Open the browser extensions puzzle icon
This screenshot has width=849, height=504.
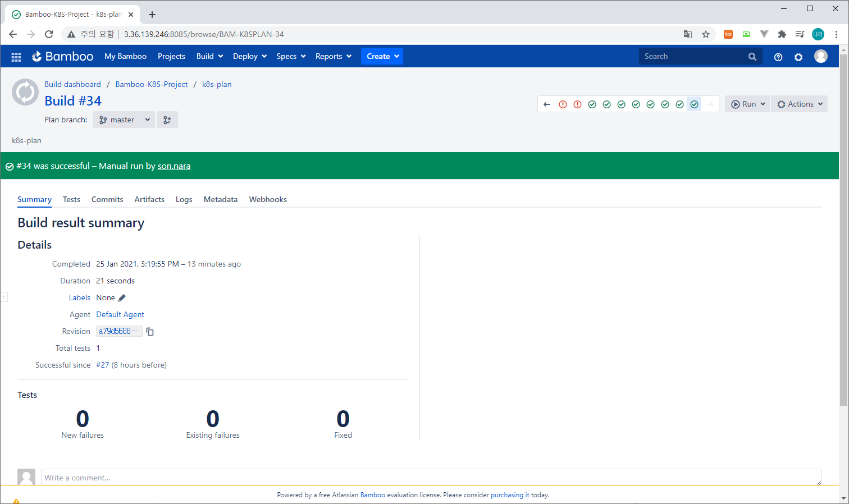tap(782, 34)
